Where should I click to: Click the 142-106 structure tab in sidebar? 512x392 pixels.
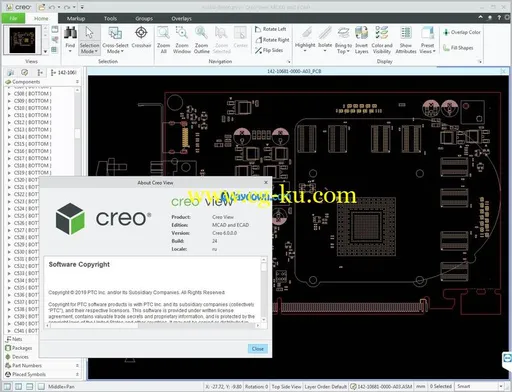point(63,72)
